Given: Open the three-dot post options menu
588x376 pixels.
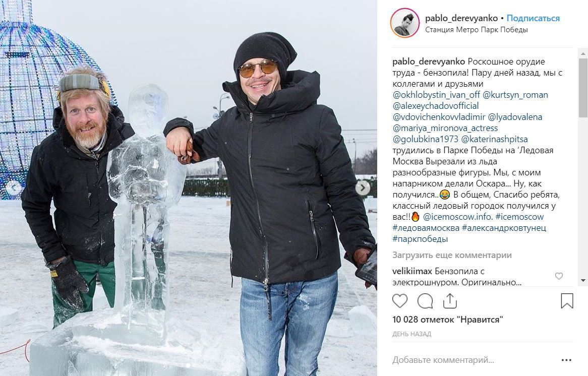Looking at the screenshot, I should click(x=566, y=360).
